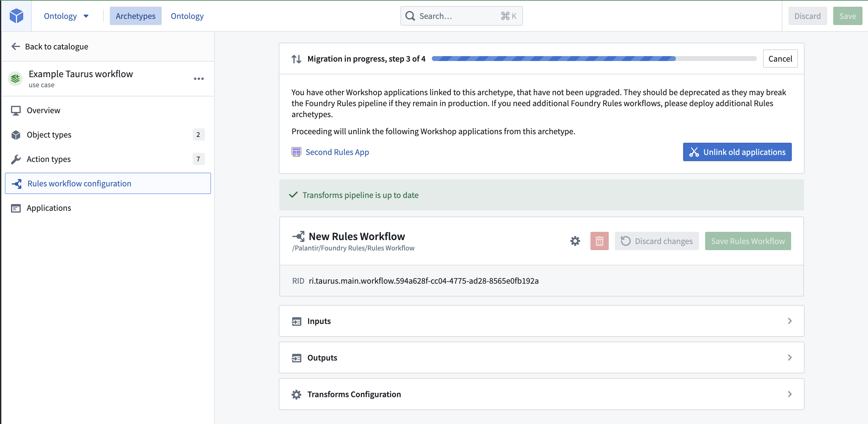The image size is (868, 424).
Task: Click the back arrow next to catalogue
Action: click(x=16, y=46)
